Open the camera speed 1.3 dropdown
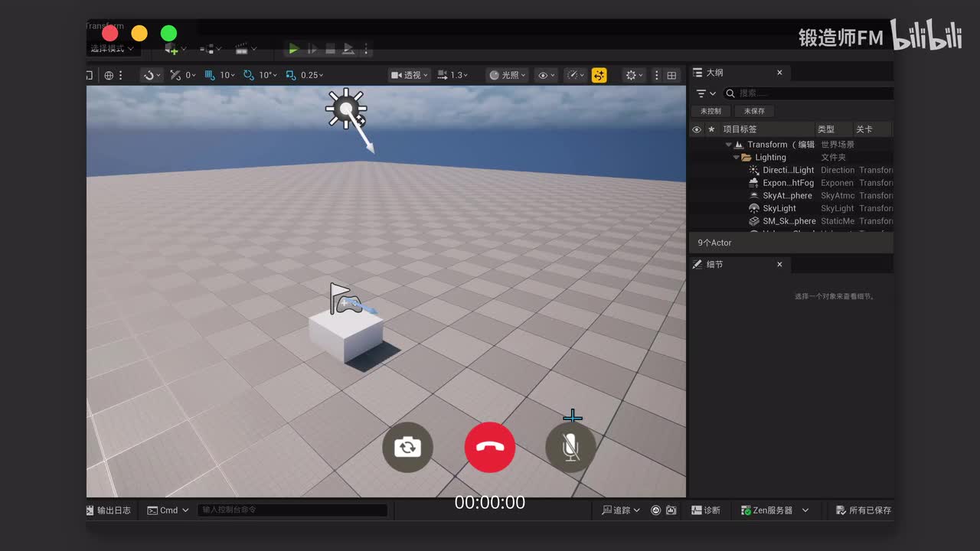Screen dimensions: 980x551 [454, 75]
